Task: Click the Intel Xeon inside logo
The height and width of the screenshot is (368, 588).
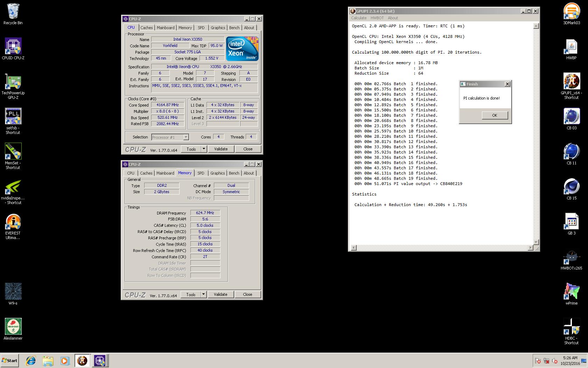Action: click(242, 48)
